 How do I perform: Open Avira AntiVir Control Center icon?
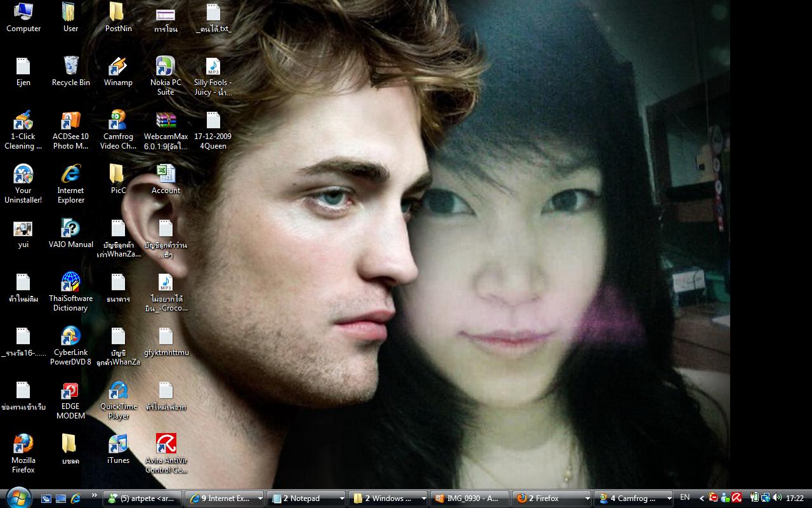click(x=166, y=444)
